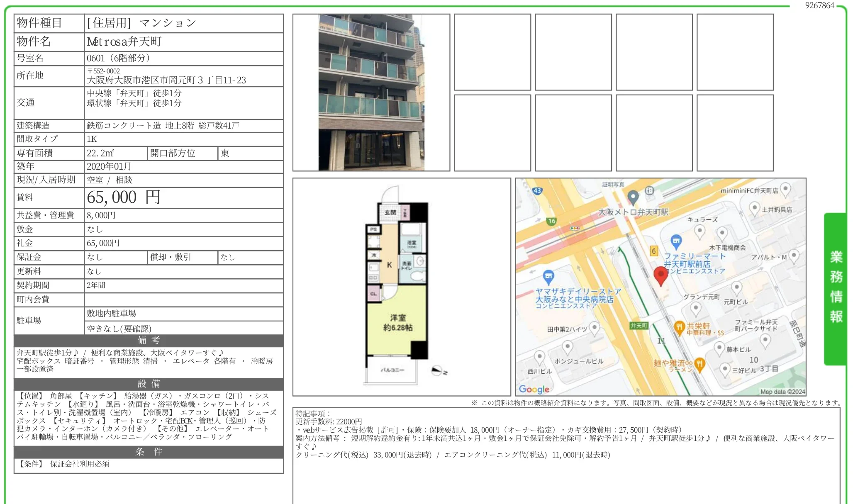The image size is (853, 504).
Task: Click 西川ビル map pin
Action: [x=539, y=358]
